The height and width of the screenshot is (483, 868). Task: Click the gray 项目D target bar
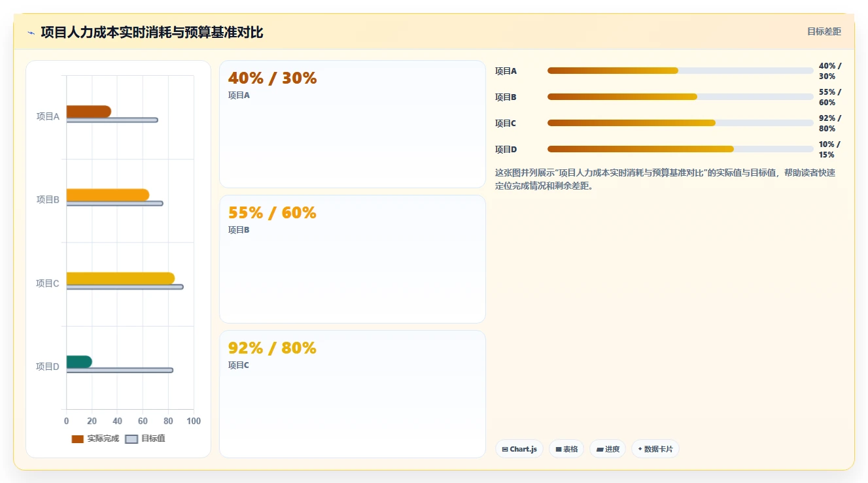coord(120,370)
